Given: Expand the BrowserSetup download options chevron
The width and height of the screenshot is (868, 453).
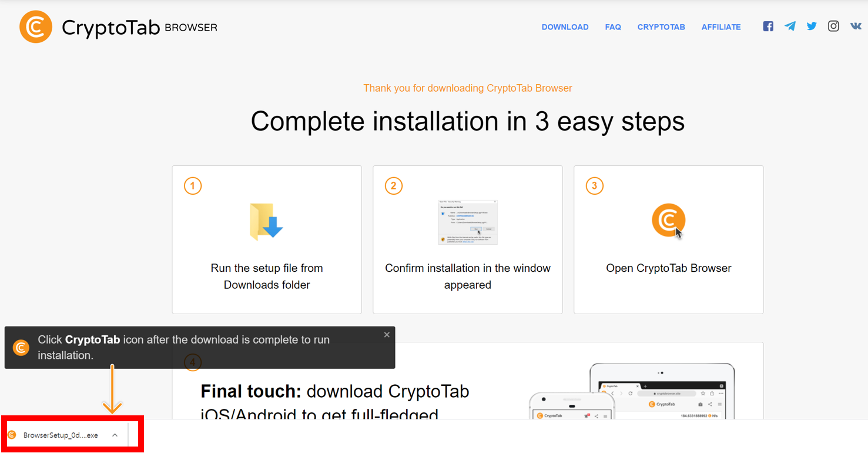Looking at the screenshot, I should click(x=115, y=435).
